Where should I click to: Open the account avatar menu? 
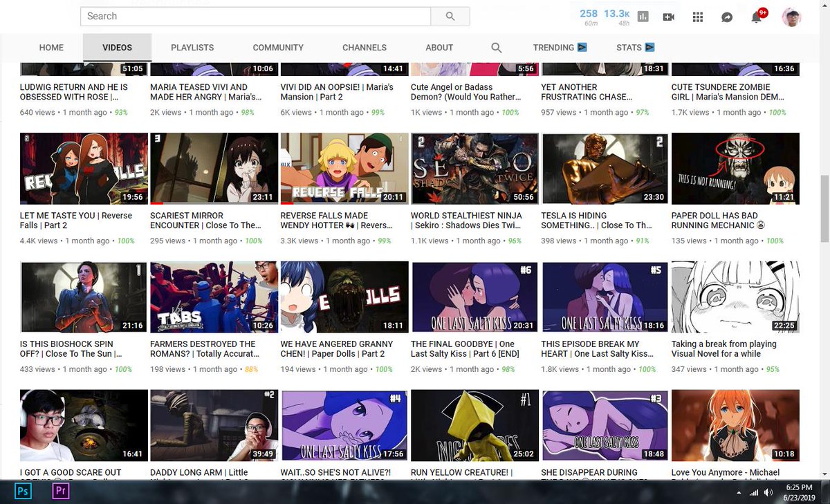(791, 17)
